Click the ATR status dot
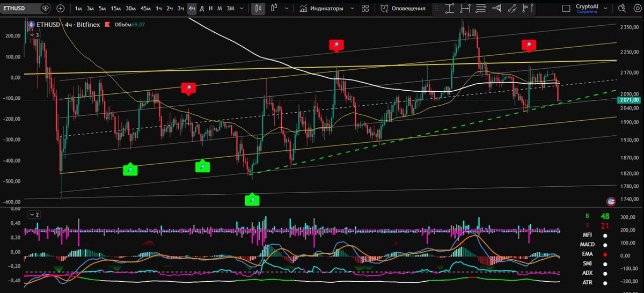 point(605,283)
